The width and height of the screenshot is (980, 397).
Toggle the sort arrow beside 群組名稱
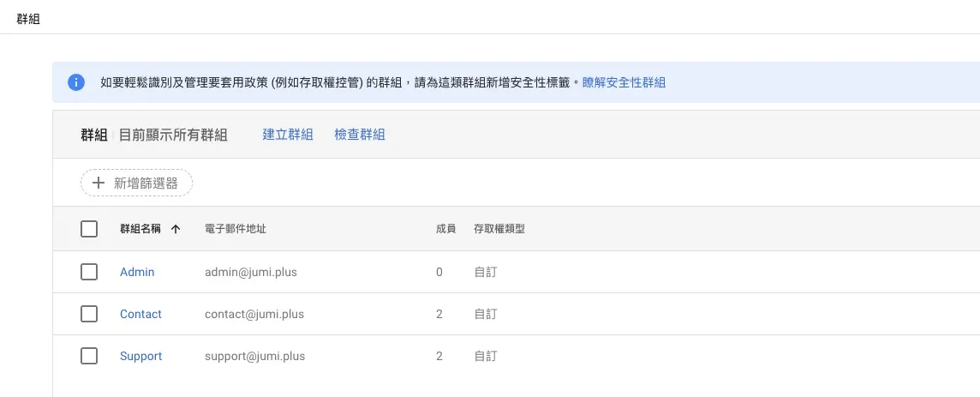[176, 229]
